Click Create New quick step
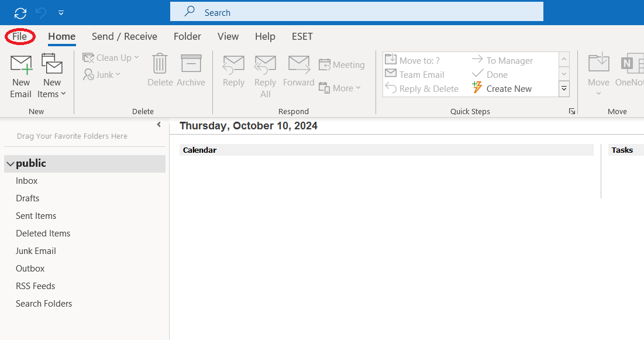This screenshot has width=644, height=340. click(x=502, y=88)
